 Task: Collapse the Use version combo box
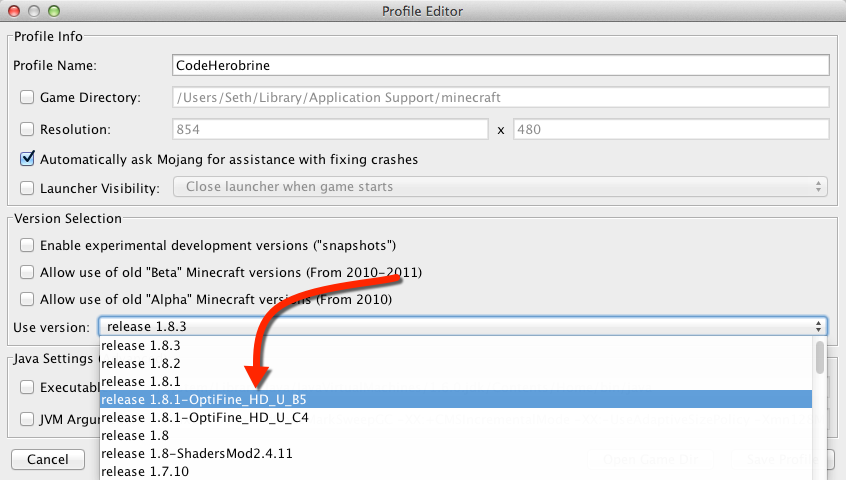pyautogui.click(x=462, y=326)
